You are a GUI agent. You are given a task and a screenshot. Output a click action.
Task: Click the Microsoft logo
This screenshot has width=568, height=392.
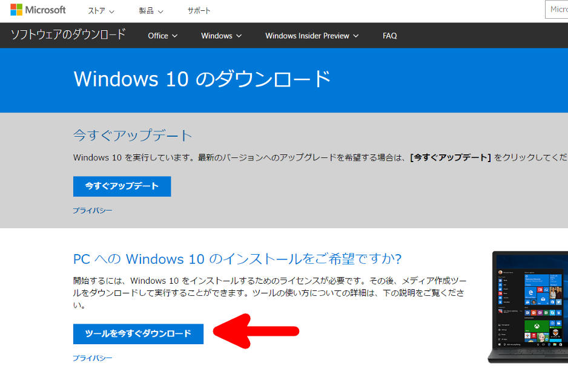38,10
